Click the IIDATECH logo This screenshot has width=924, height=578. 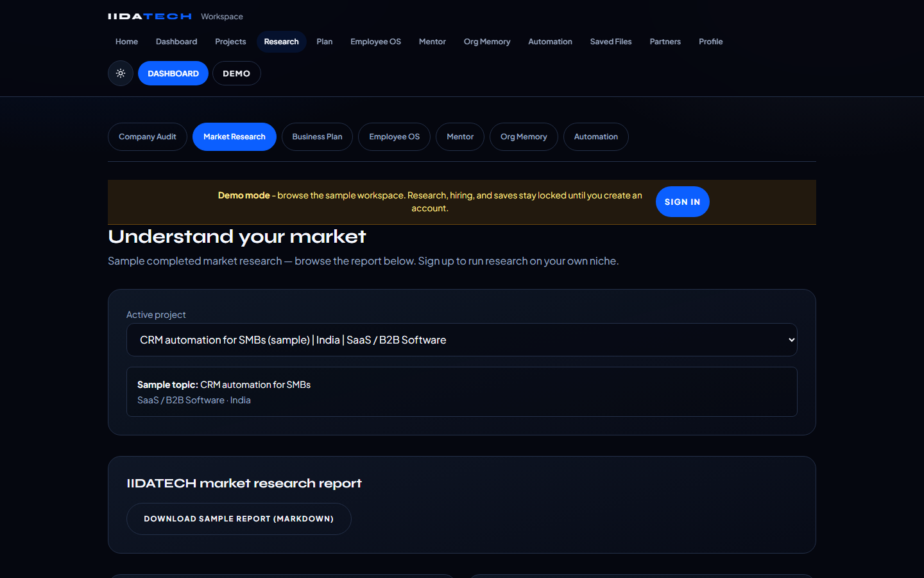(x=150, y=17)
